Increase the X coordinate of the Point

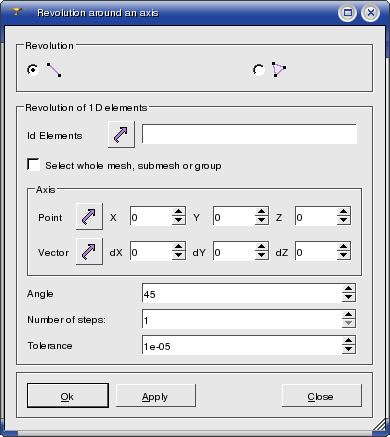(178, 212)
